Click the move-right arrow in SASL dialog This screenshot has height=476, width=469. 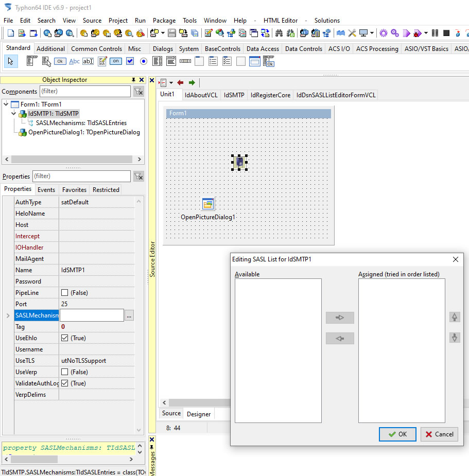coord(340,318)
